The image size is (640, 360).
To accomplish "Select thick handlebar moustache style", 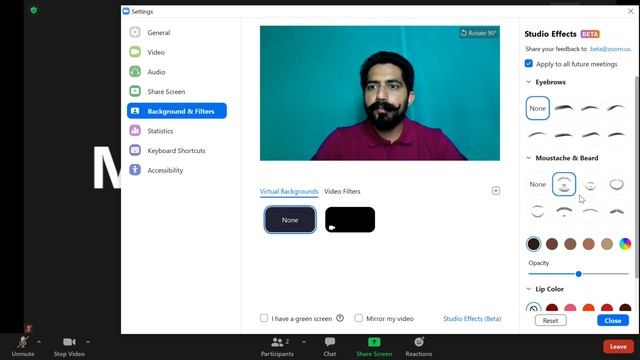I will 616,211.
